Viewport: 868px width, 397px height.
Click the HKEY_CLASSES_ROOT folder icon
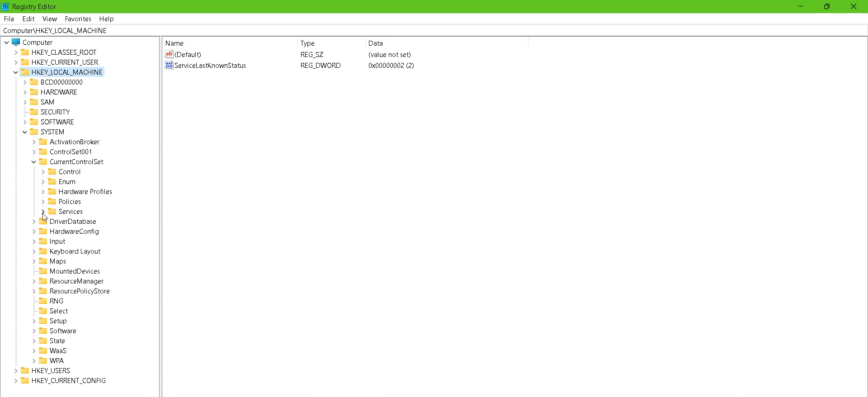click(25, 52)
